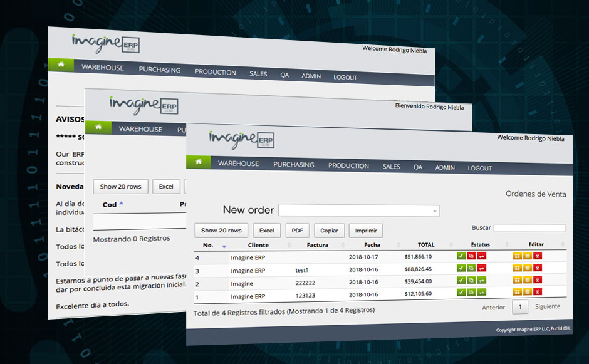589x364 pixels.
Task: Click yellow grid edit icon for order 1
Action: [x=528, y=291]
